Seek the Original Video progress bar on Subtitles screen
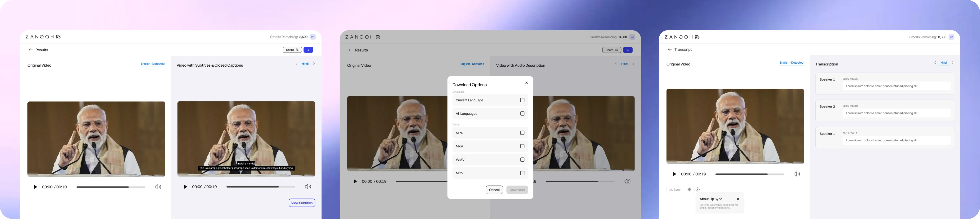The image size is (980, 219). [x=111, y=187]
